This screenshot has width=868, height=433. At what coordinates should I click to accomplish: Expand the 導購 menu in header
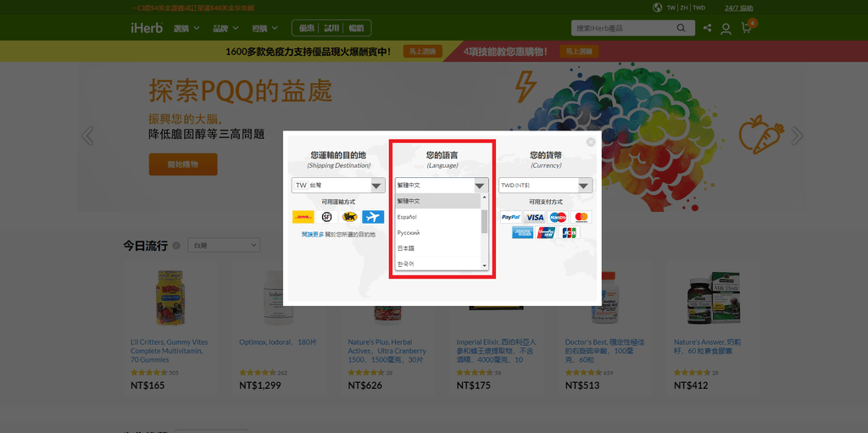[x=264, y=28]
